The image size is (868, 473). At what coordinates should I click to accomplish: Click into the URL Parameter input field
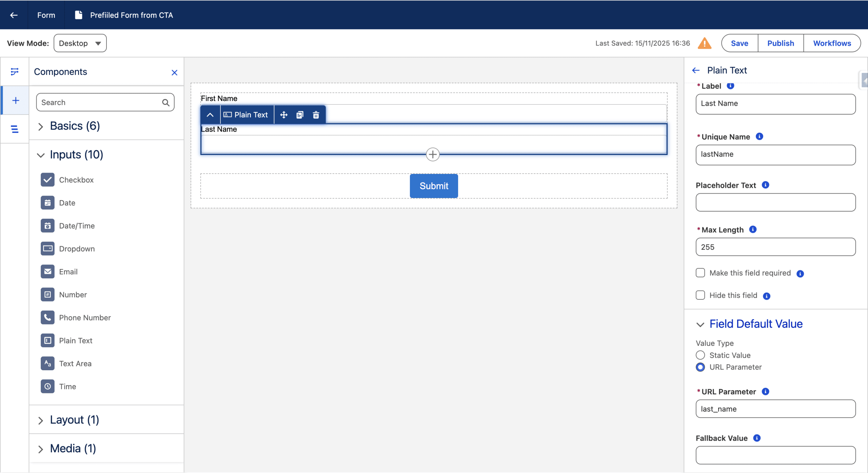point(775,409)
